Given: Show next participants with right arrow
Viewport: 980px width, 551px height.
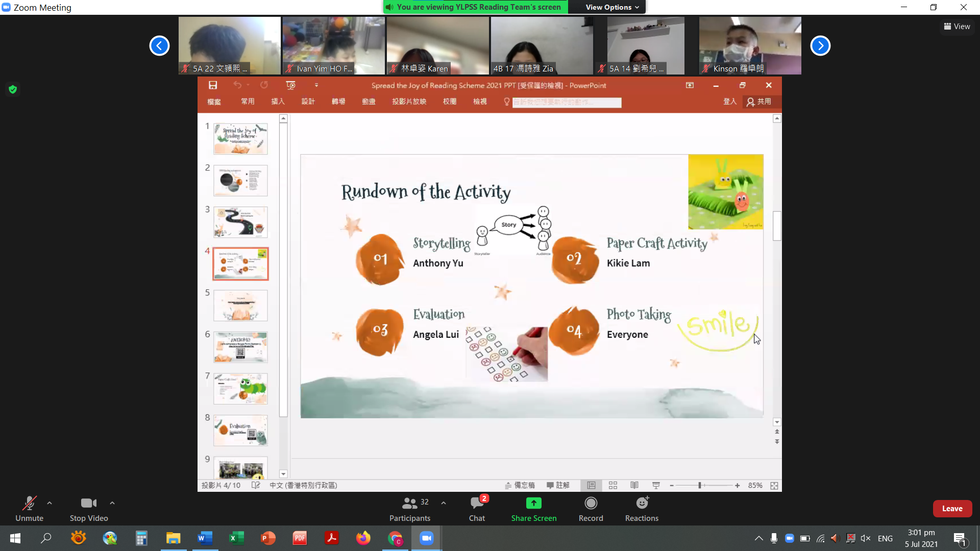Looking at the screenshot, I should tap(820, 46).
